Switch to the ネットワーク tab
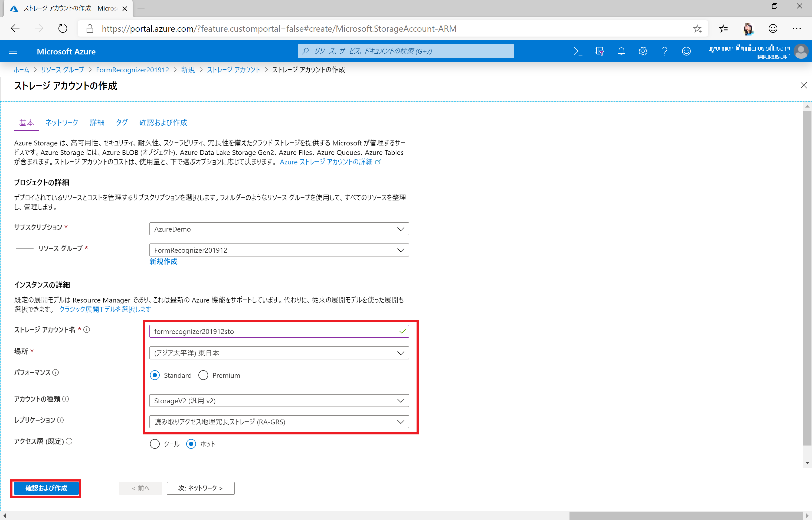This screenshot has height=520, width=812. (x=62, y=123)
